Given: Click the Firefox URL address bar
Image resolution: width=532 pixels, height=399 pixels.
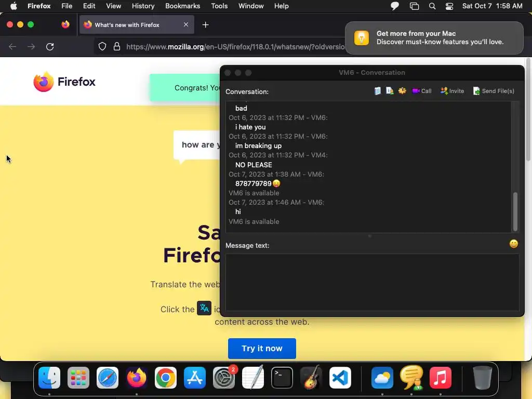Looking at the screenshot, I should (235, 46).
